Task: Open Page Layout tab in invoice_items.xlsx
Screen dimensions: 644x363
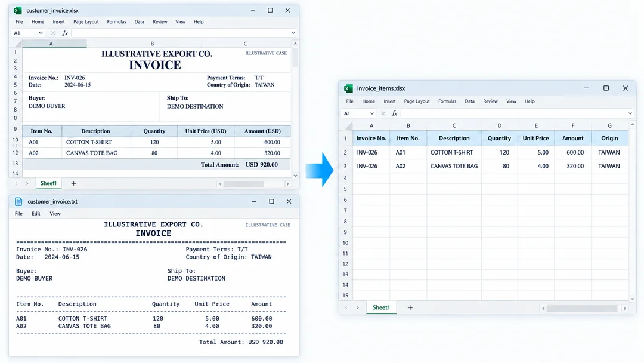Action: 417,101
